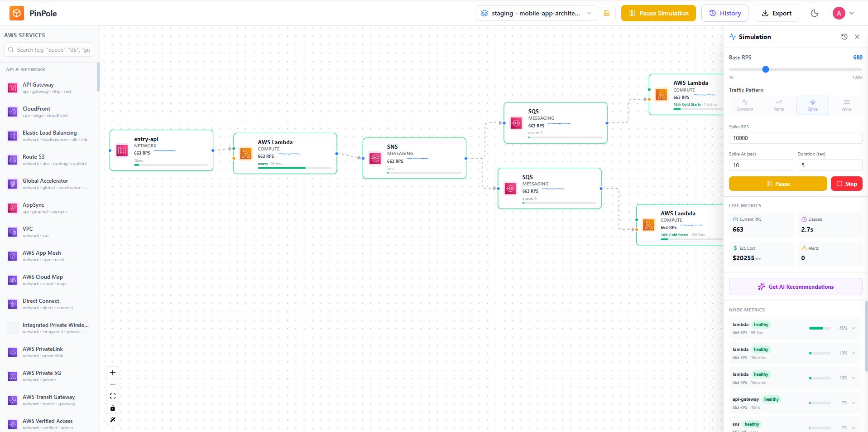Expand the lambda node metrics row
Image resolution: width=868 pixels, height=432 pixels.
pos(853,328)
